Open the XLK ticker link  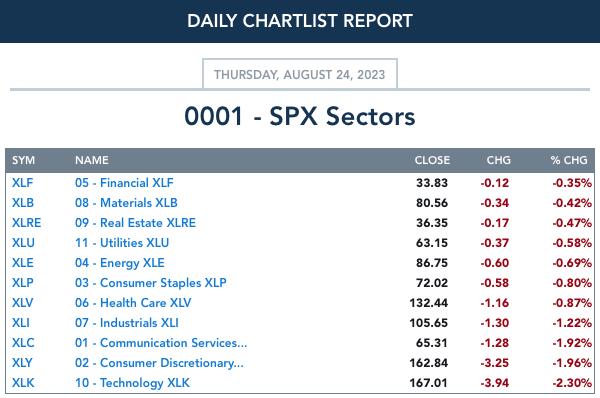[x=23, y=383]
